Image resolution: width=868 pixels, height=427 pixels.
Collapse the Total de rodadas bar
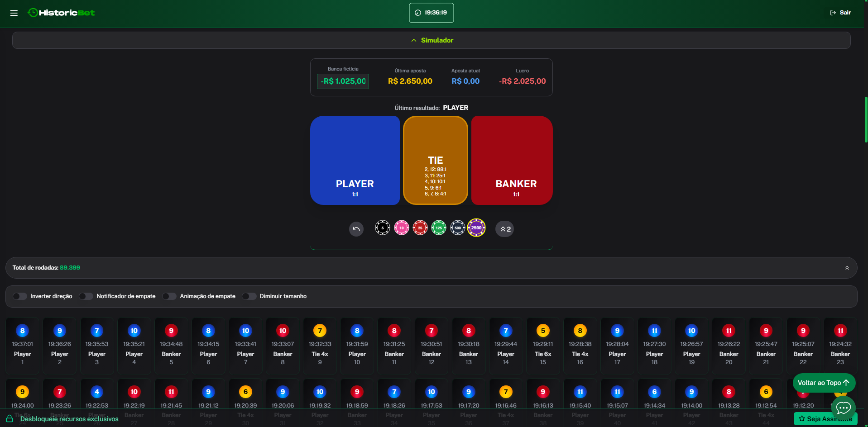click(847, 268)
